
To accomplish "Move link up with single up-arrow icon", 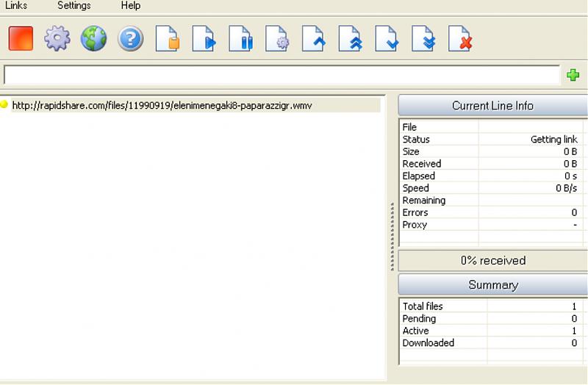I will pos(314,38).
